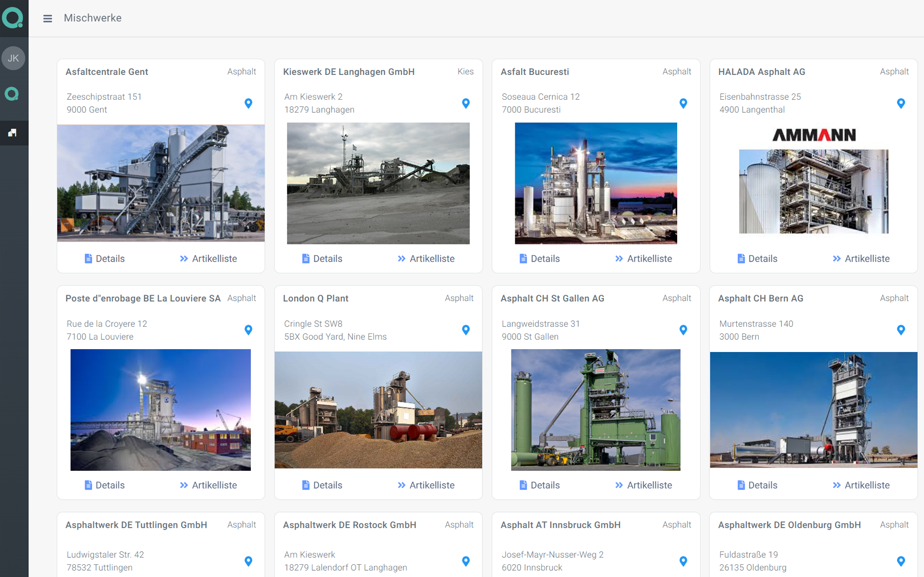Open Artikelliste for Asfalt Bucuresti
The image size is (924, 577).
(x=643, y=259)
